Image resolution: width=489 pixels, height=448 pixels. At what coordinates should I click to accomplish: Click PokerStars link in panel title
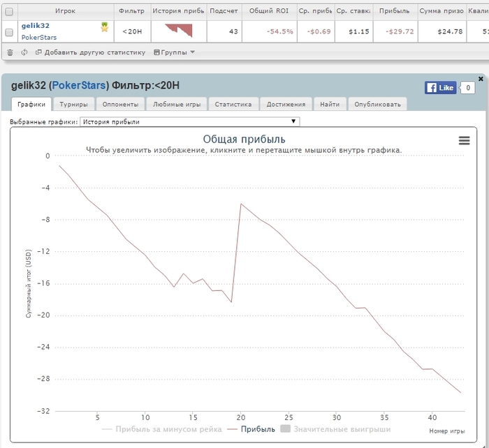79,85
